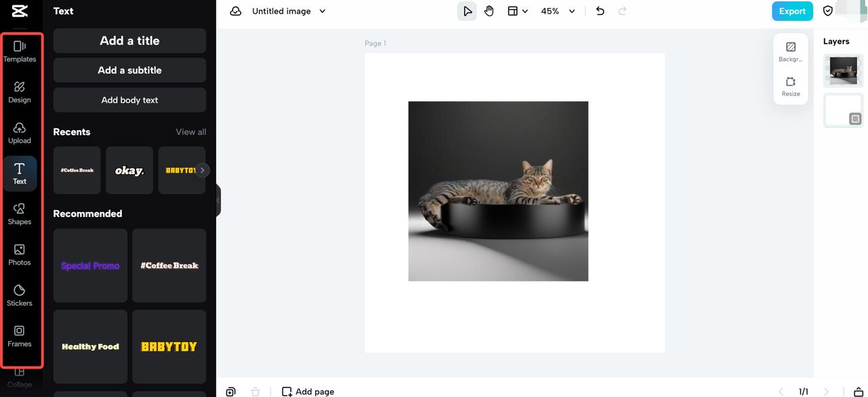Pick the recent #Coffee Break text style

point(77,170)
